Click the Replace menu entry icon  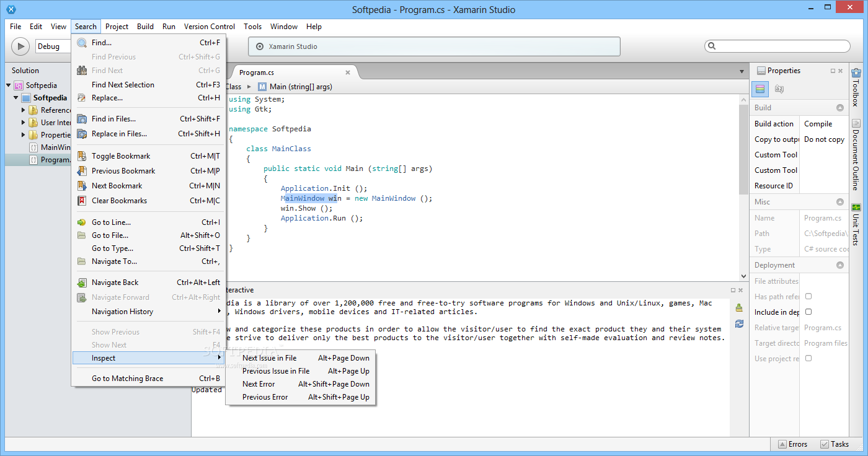pos(81,98)
